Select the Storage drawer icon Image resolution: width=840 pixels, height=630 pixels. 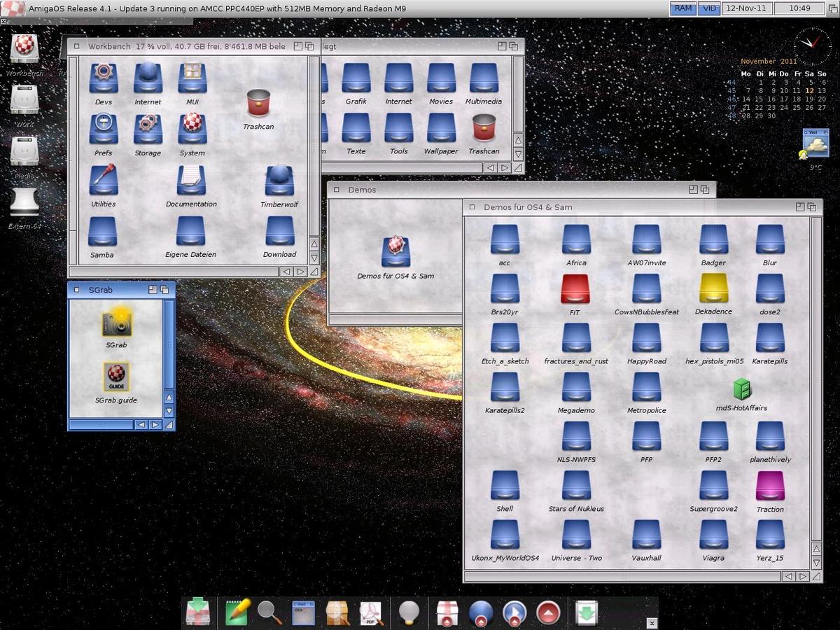(148, 129)
